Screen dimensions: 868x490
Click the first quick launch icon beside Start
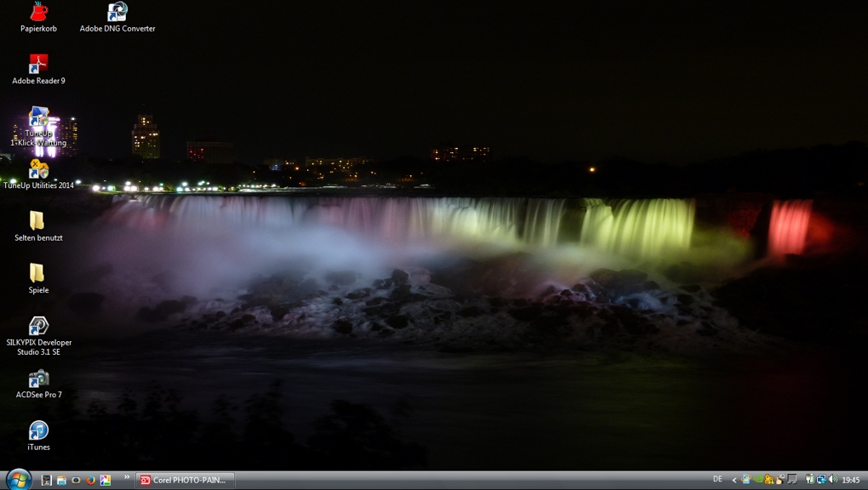coord(47,480)
